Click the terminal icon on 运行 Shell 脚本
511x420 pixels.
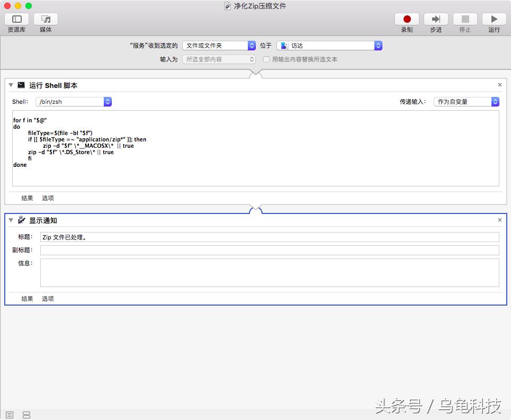pos(21,85)
